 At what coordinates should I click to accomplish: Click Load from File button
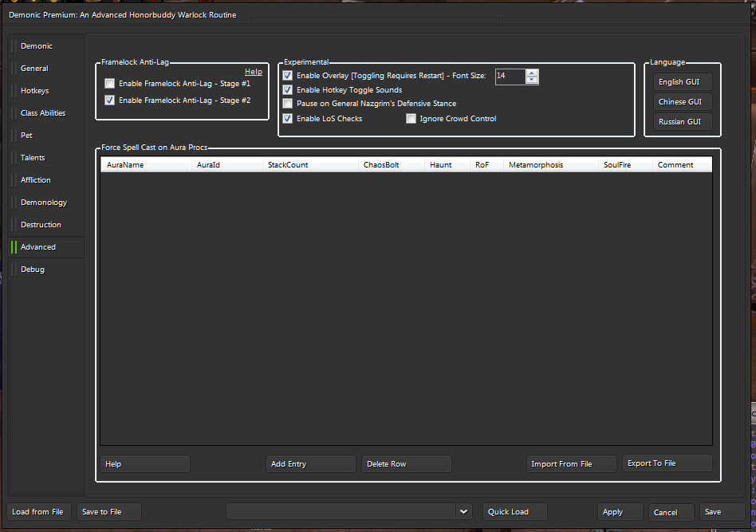[38, 512]
